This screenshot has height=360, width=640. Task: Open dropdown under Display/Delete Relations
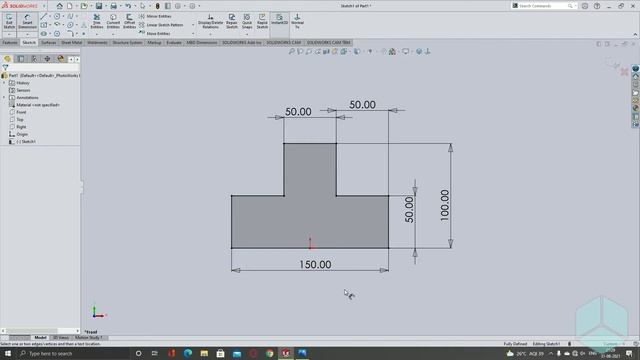click(x=211, y=34)
